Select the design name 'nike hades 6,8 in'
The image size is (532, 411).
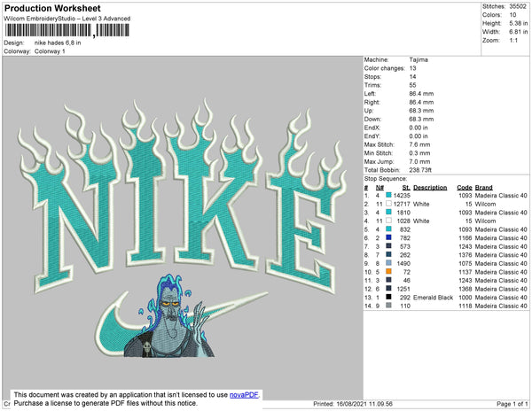point(58,43)
